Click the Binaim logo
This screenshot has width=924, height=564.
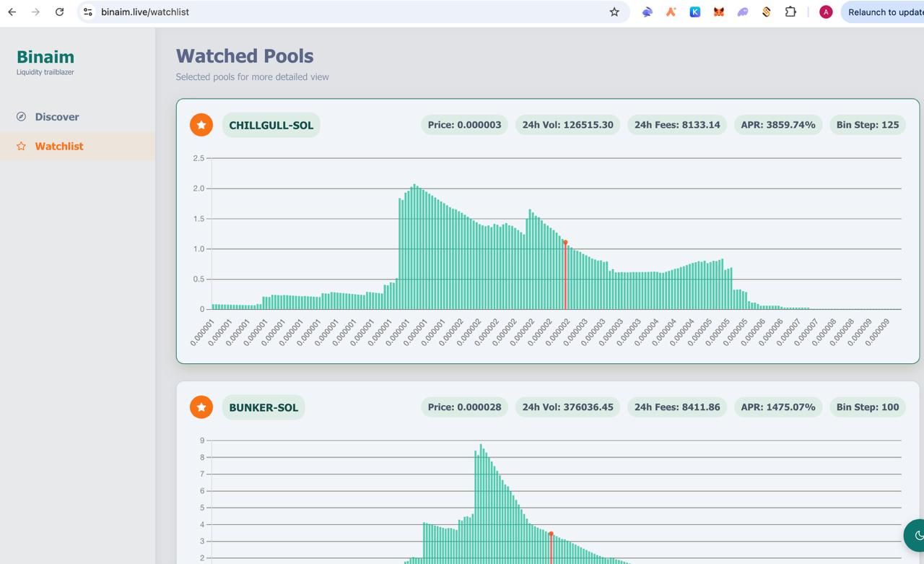pos(45,57)
